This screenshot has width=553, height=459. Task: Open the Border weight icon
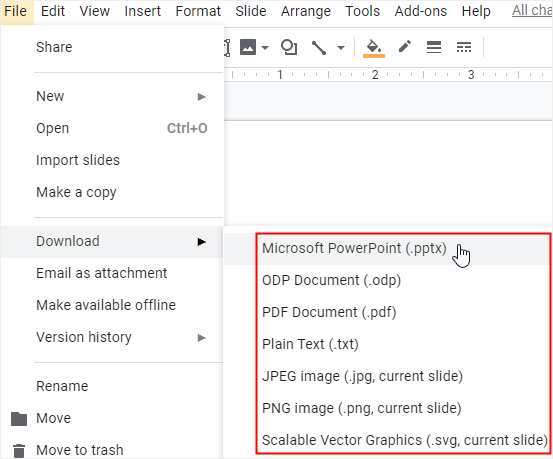(434, 47)
